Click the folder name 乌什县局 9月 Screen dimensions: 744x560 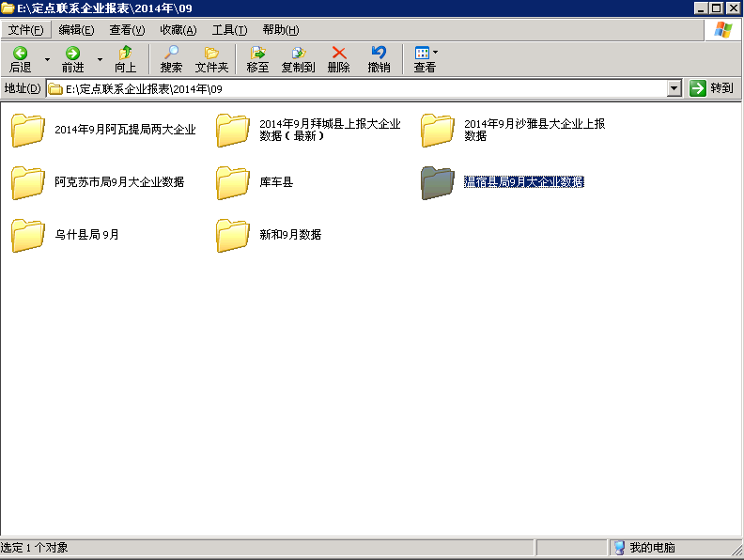[x=86, y=235]
